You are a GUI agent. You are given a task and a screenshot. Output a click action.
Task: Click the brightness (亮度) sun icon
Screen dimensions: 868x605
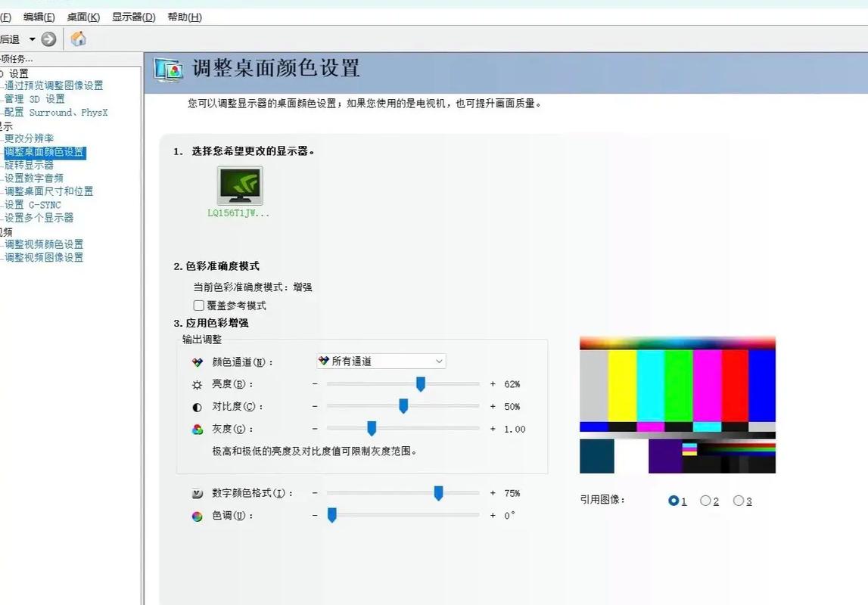pos(195,383)
